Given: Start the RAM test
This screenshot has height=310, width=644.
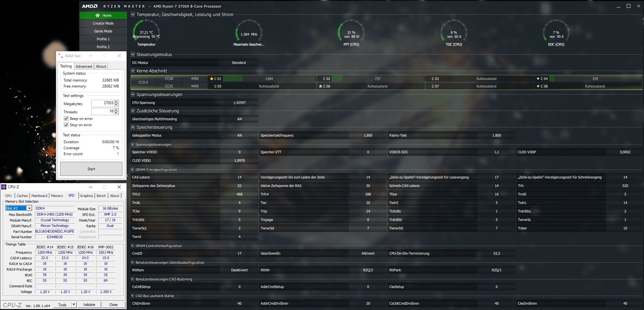Looking at the screenshot, I should click(91, 169).
